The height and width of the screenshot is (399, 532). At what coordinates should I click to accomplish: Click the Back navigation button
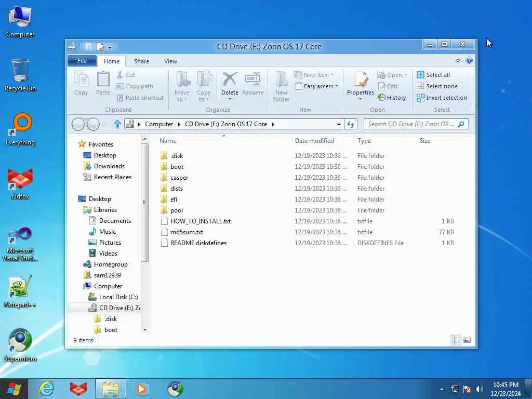coord(78,124)
